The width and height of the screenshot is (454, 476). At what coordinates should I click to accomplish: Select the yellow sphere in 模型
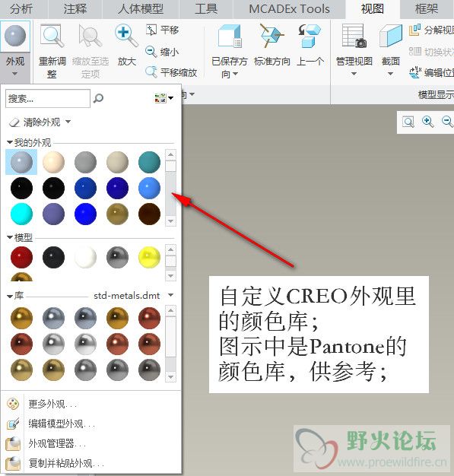coord(149,258)
